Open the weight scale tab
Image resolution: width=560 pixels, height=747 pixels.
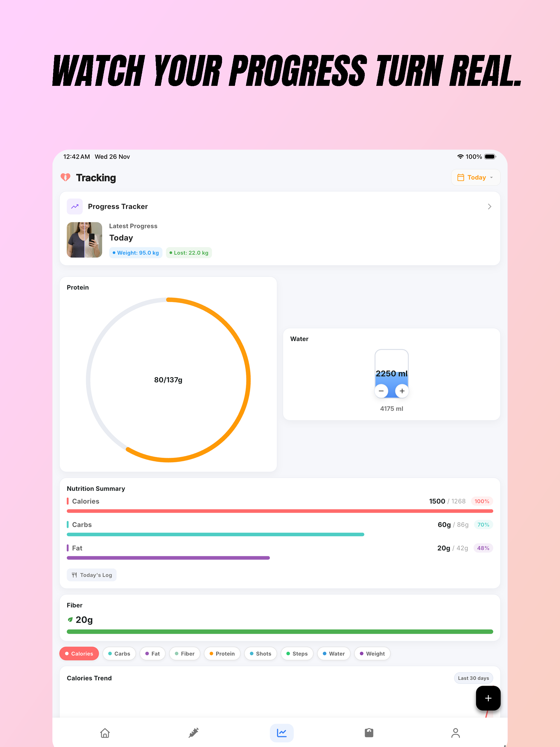tap(369, 733)
